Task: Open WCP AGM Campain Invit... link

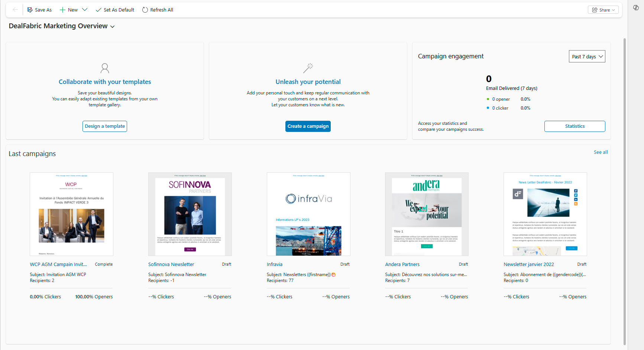Action: click(x=58, y=265)
